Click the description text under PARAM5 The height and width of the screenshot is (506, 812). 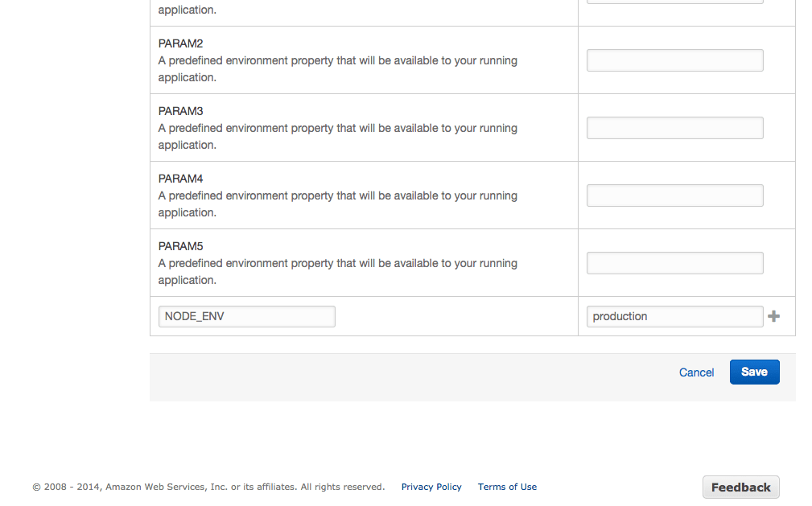tap(337, 264)
